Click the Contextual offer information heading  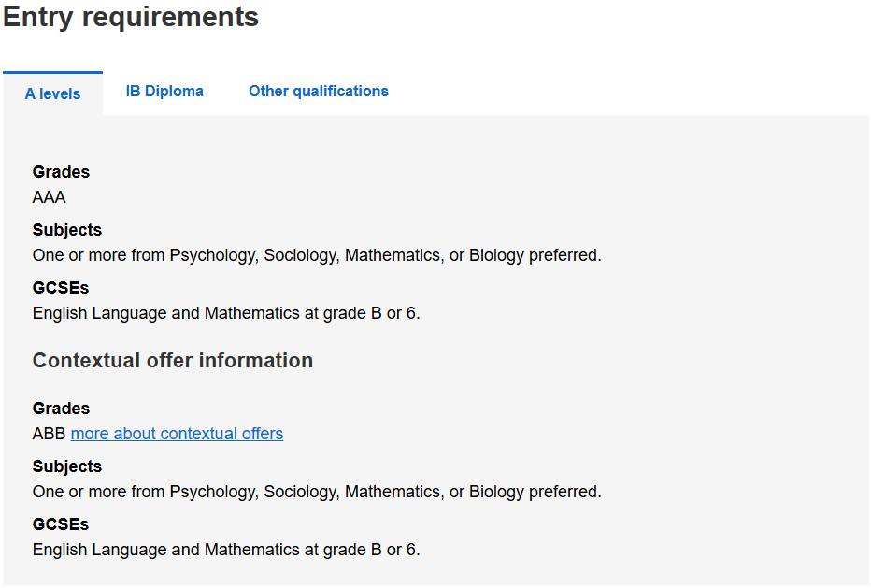click(173, 361)
